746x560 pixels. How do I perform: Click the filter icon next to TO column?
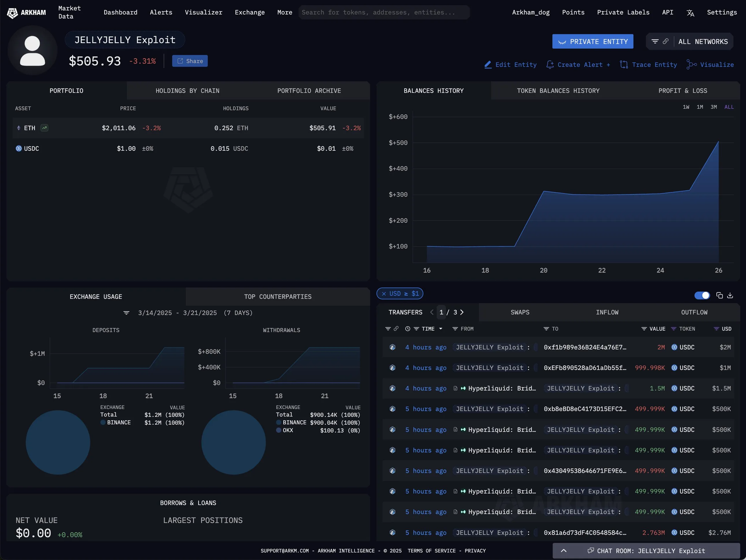click(x=546, y=329)
